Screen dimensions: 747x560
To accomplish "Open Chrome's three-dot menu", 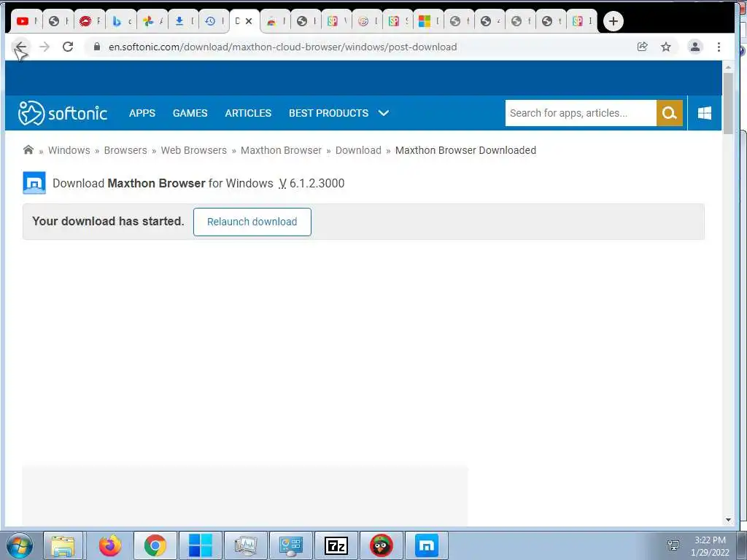I will 719,47.
